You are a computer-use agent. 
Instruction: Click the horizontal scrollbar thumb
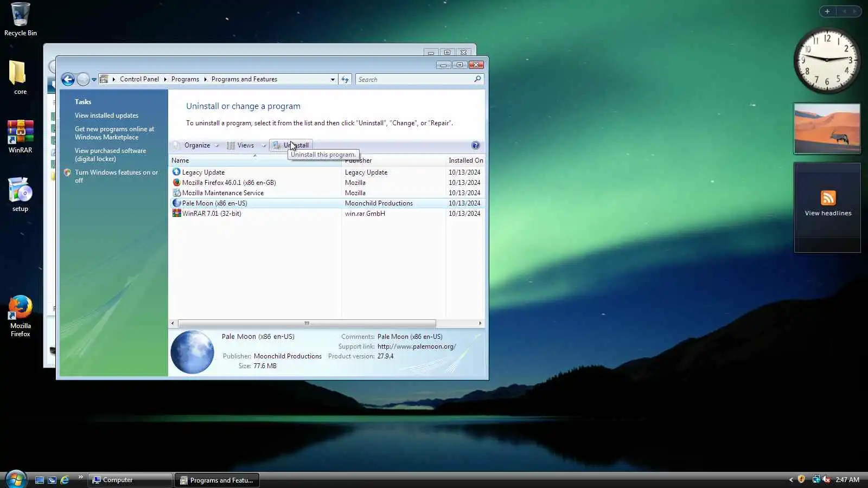point(307,323)
